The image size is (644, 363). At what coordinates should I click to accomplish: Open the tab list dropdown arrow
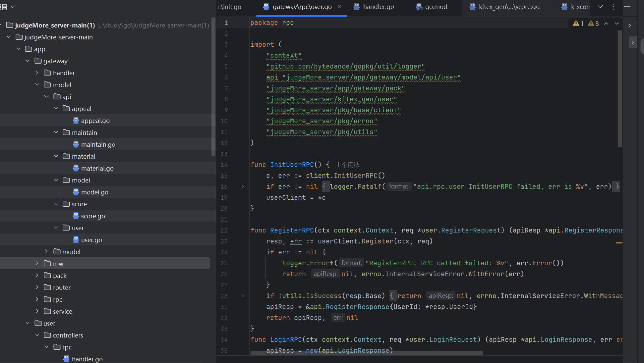pos(600,7)
